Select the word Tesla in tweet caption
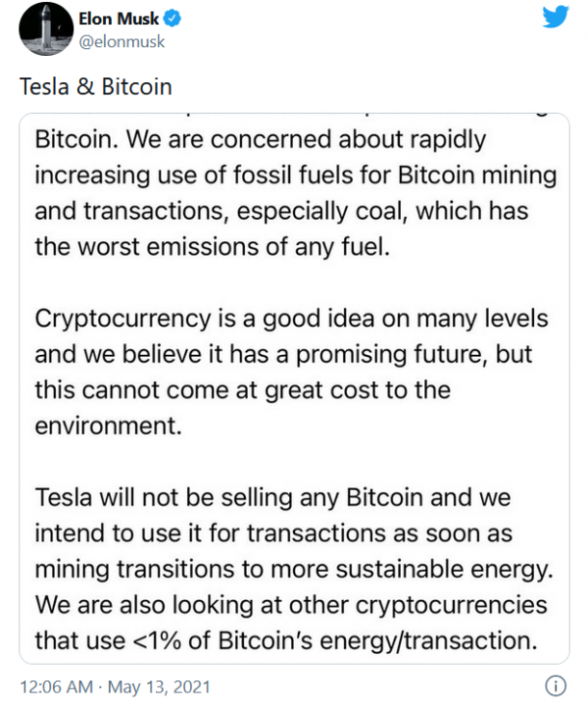This screenshot has width=588, height=708. 44,86
